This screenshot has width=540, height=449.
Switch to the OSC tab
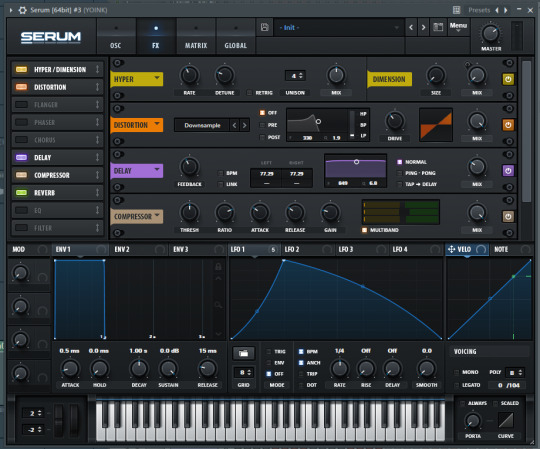point(115,36)
